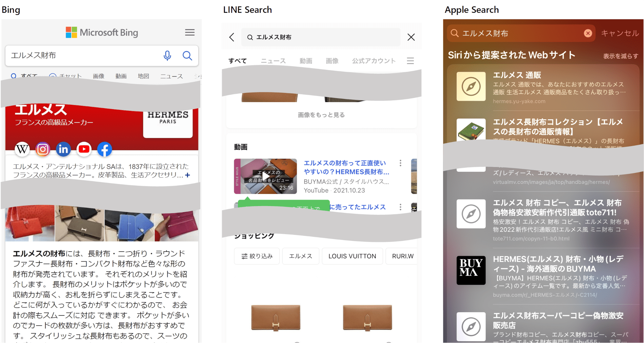The height and width of the screenshot is (343, 644).
Task: Click the Apple Search input field
Action: (521, 33)
